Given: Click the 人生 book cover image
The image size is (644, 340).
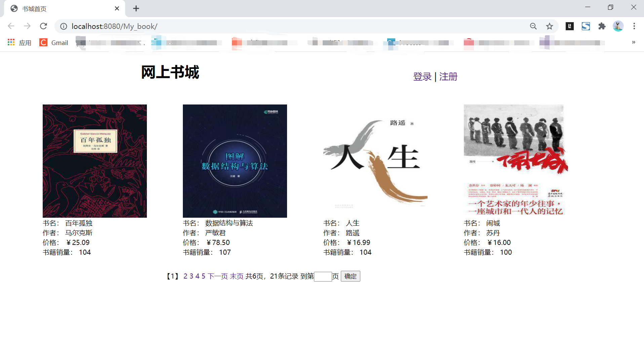Looking at the screenshot, I should click(375, 161).
